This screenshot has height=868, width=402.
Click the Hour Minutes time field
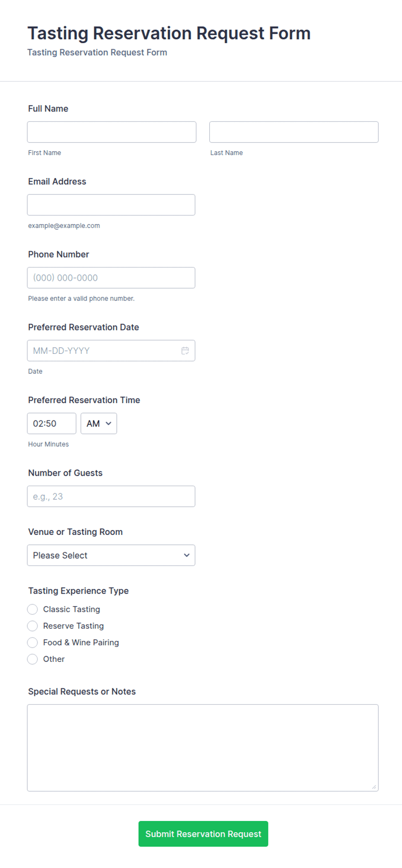pos(51,423)
